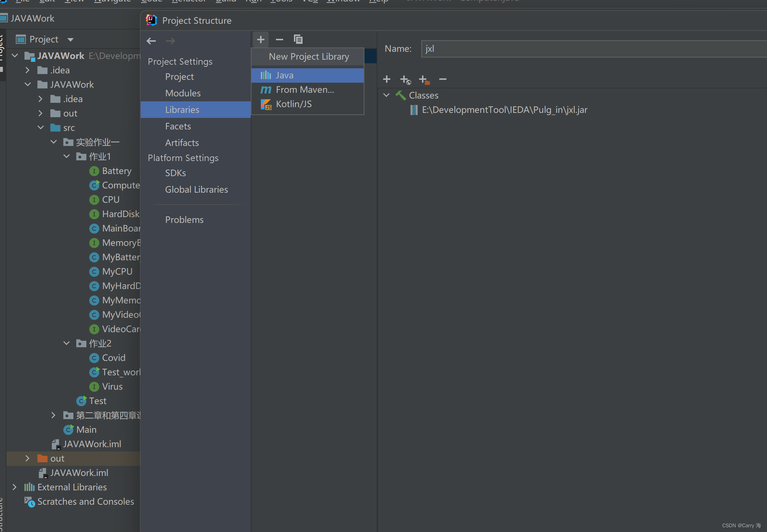Click the copy library icon
The image size is (767, 532).
(x=298, y=39)
